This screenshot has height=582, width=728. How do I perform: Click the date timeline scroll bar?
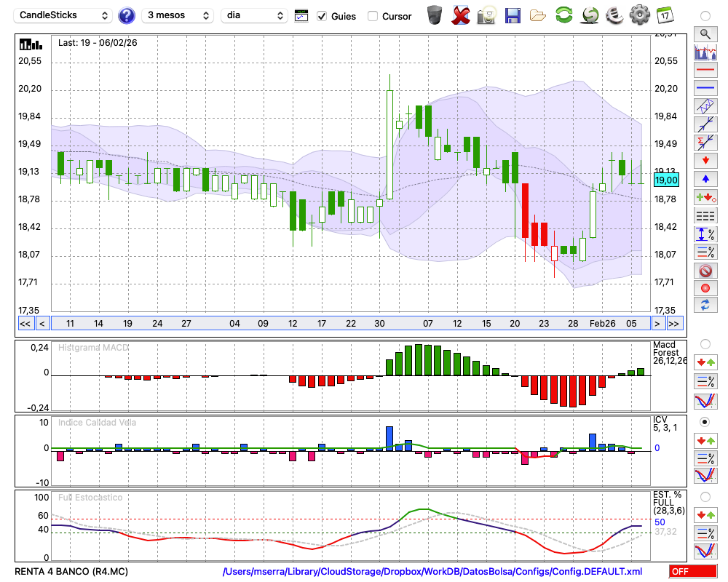tap(349, 324)
